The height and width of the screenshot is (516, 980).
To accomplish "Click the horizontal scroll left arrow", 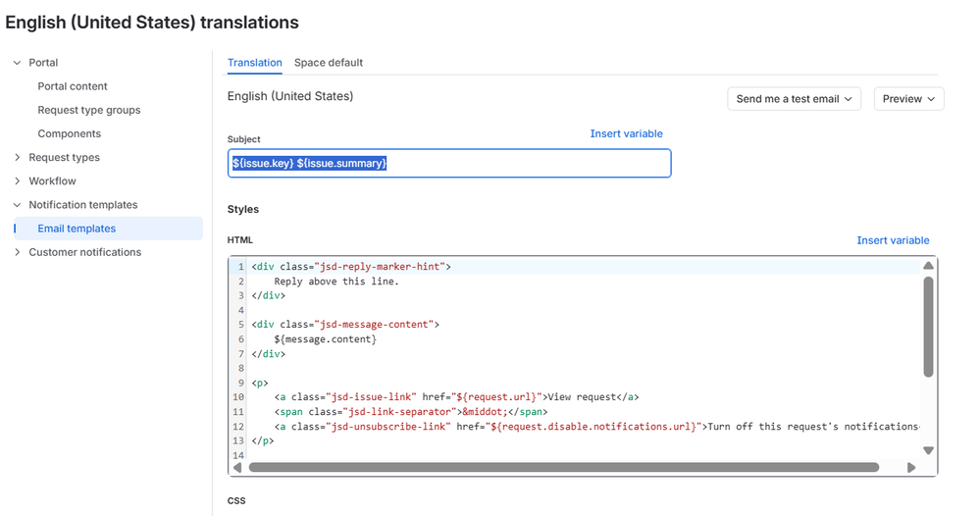I will (x=237, y=467).
